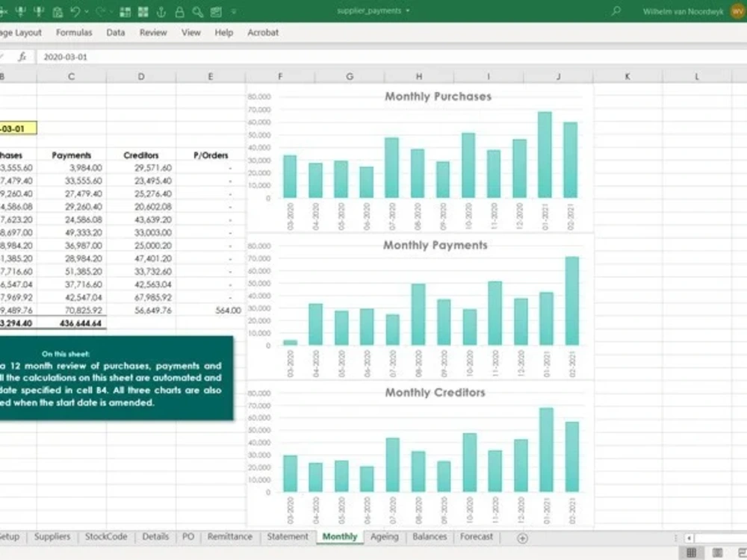
Task: Open the Formulas ribbon tab
Action: [x=74, y=32]
